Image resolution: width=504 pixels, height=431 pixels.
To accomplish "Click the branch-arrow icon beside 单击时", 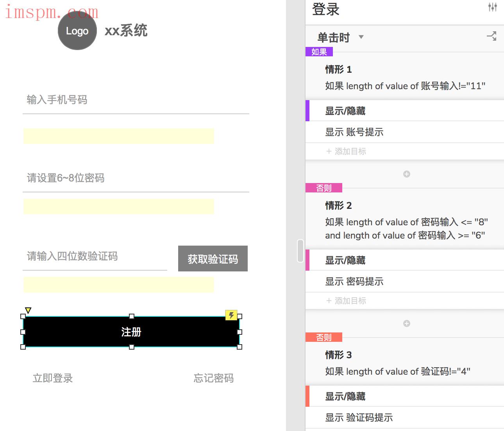I will [491, 36].
